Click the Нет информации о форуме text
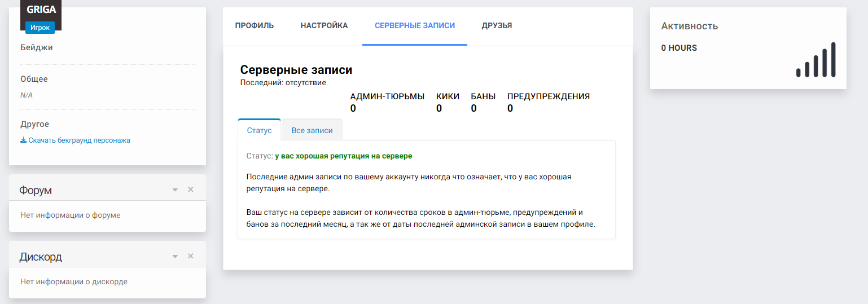The height and width of the screenshot is (304, 868). pos(71,215)
